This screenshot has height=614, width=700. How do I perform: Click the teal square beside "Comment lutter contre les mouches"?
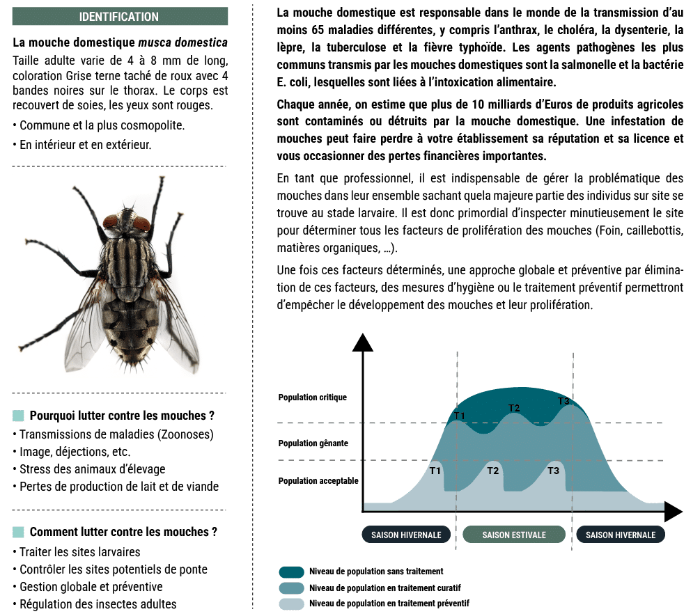click(19, 532)
